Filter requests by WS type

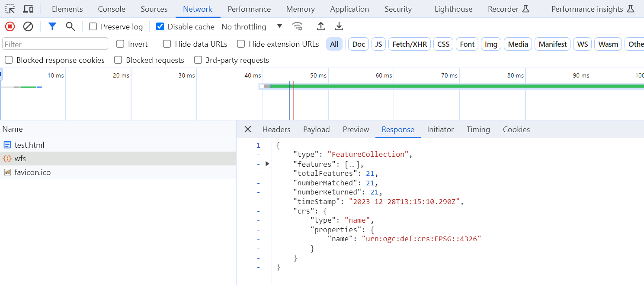[x=583, y=44]
